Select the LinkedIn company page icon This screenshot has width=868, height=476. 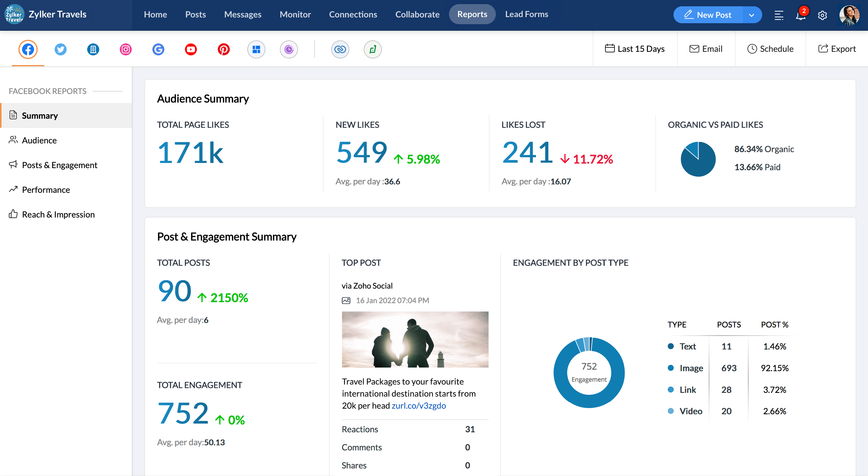click(x=93, y=49)
